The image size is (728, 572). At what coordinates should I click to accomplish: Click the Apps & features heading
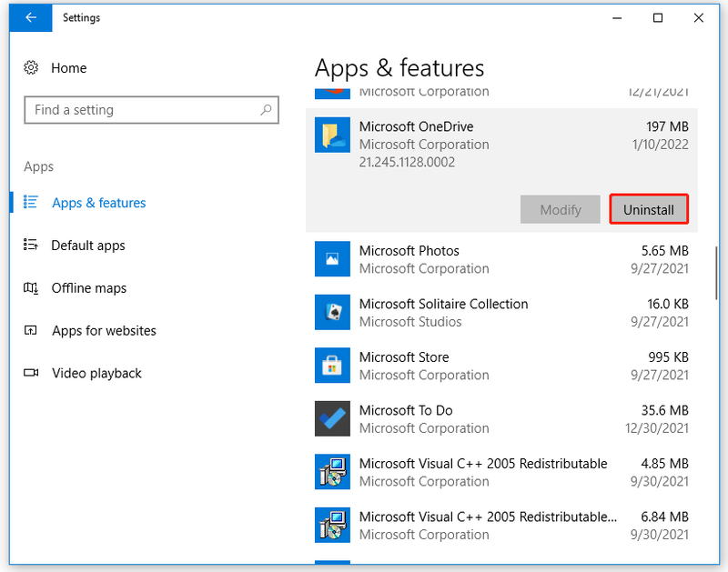[399, 68]
